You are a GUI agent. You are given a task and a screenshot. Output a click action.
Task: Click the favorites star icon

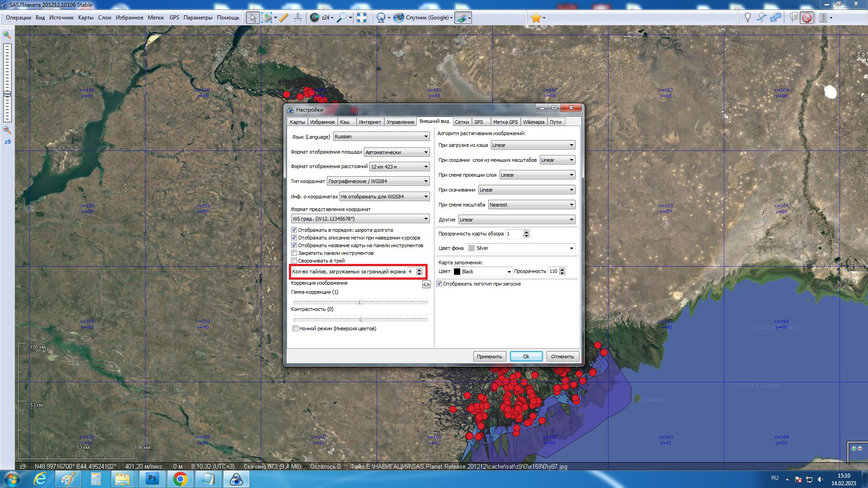[x=536, y=18]
